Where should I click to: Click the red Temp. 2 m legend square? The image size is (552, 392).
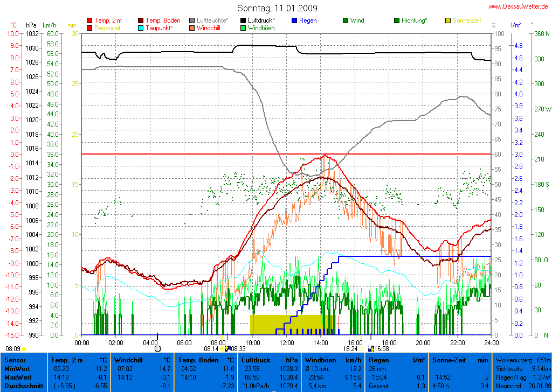pos(89,20)
